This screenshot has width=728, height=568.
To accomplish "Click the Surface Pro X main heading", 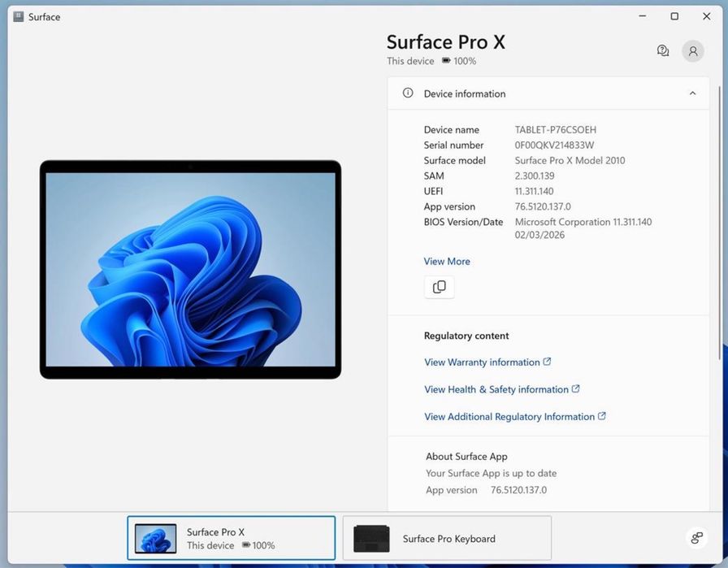I will (446, 41).
